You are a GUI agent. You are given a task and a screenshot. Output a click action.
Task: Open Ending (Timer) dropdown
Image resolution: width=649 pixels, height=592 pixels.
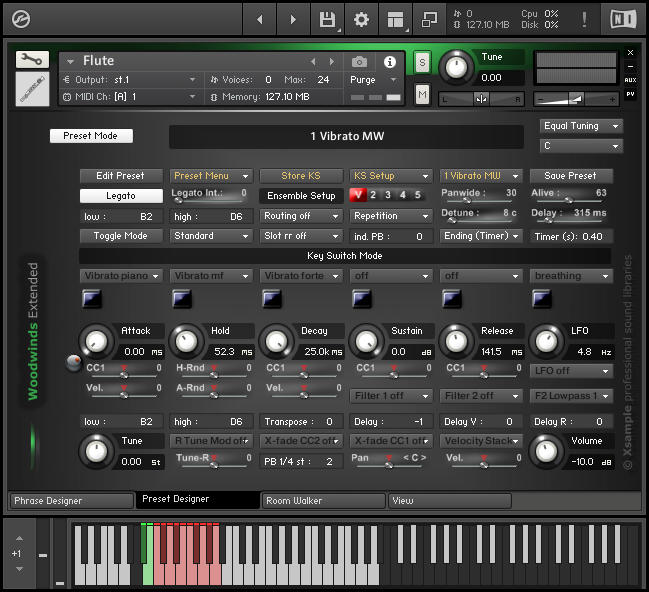[481, 236]
